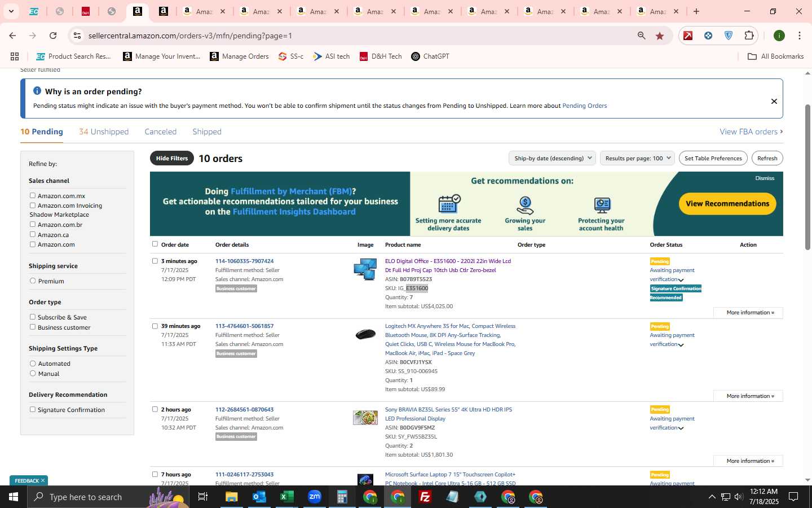
Task: Open the Logitech mouse product thumbnail
Action: coord(365,334)
